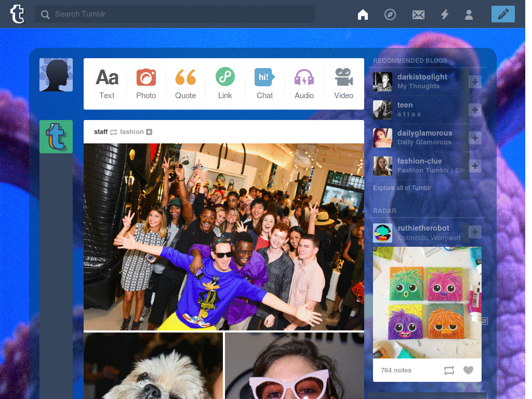Open the Activity lightning bolt icon
Screen dimensions: 532x399
(x=445, y=15)
